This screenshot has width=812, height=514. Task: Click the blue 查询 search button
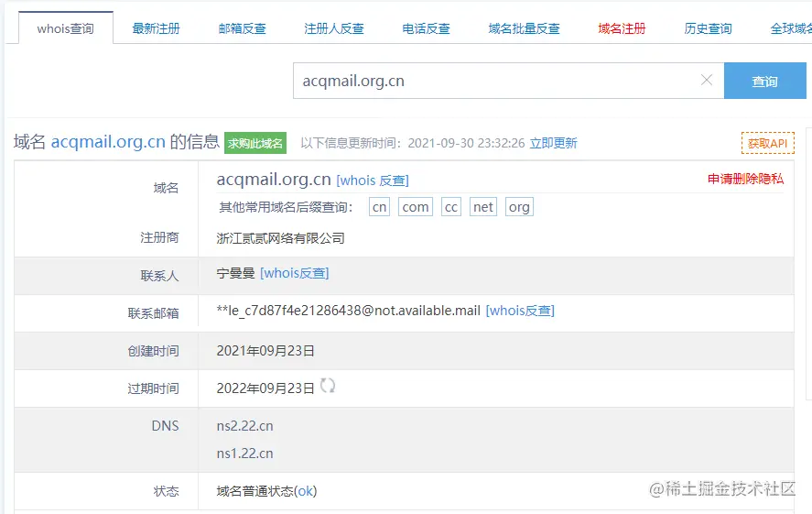pos(765,81)
